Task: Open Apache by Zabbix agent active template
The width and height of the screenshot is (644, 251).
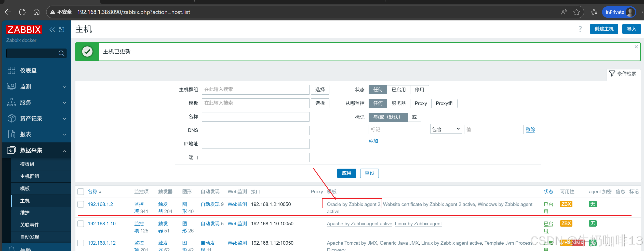Action: 359,224
